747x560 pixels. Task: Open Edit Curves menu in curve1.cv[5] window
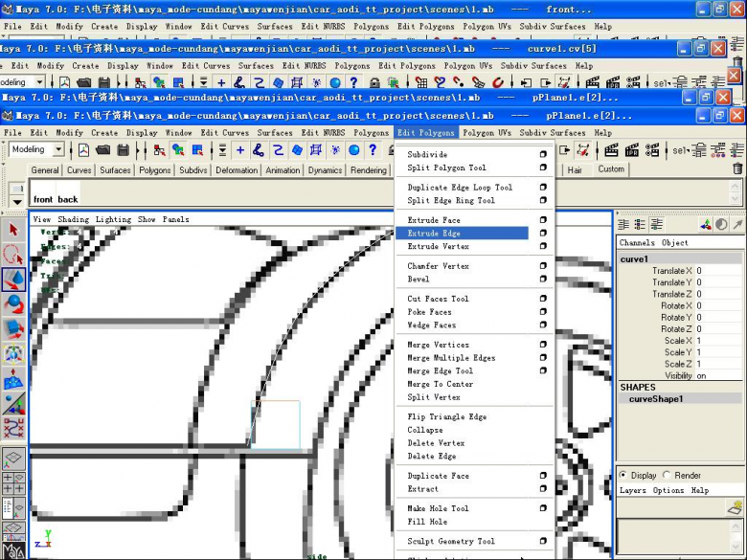coord(206,66)
